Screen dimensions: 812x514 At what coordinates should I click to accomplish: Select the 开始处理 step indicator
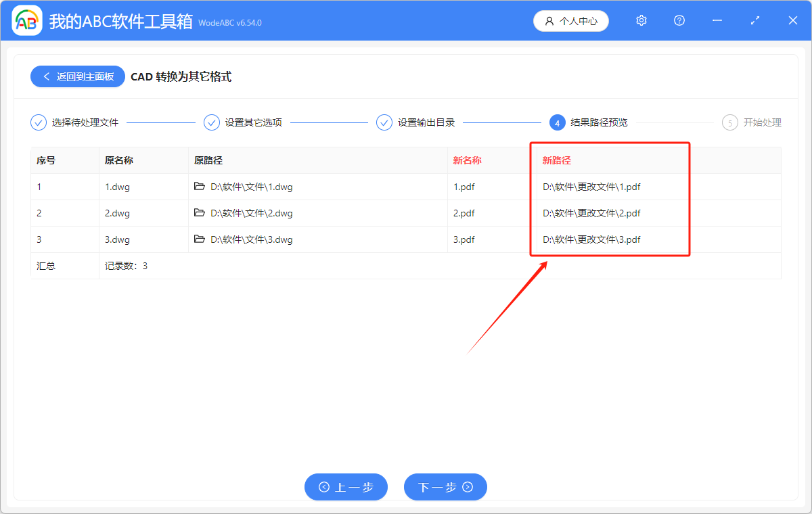click(729, 122)
